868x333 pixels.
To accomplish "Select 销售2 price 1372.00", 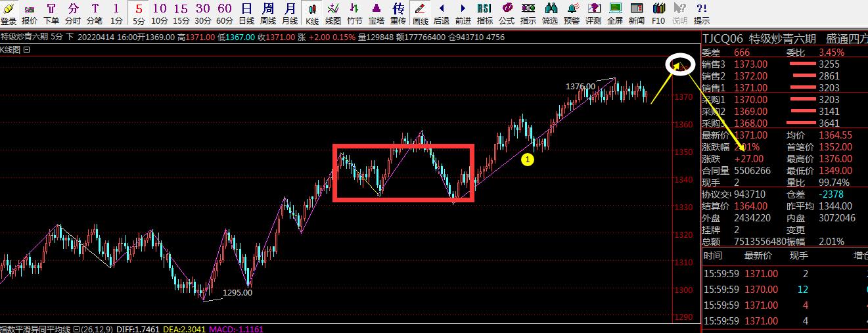I will [750, 76].
